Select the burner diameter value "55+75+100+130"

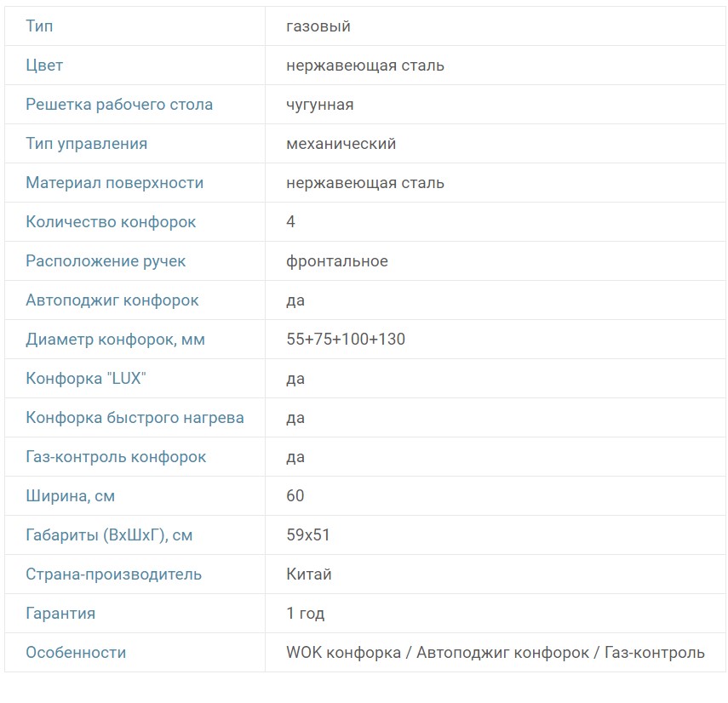click(x=346, y=340)
